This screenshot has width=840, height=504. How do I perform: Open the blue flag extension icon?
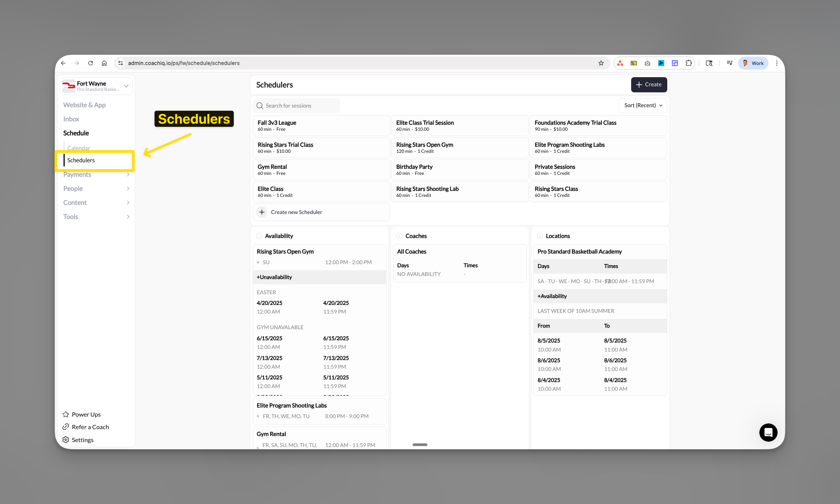[661, 63]
